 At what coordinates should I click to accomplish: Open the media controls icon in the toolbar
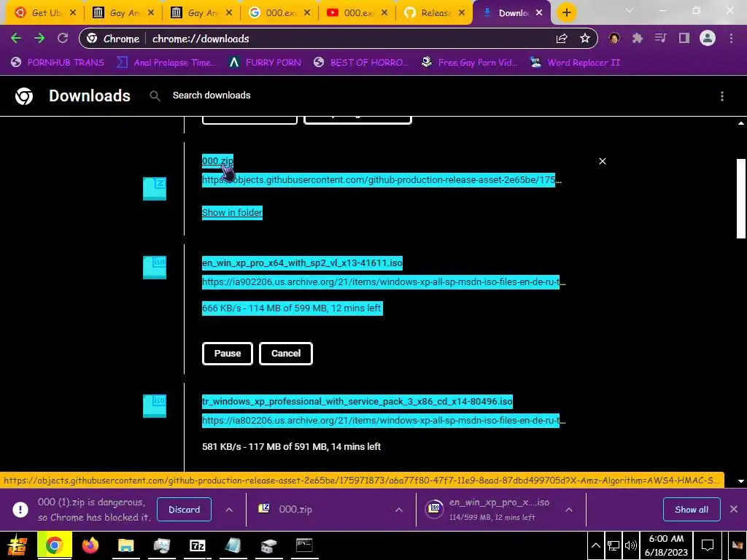661,39
